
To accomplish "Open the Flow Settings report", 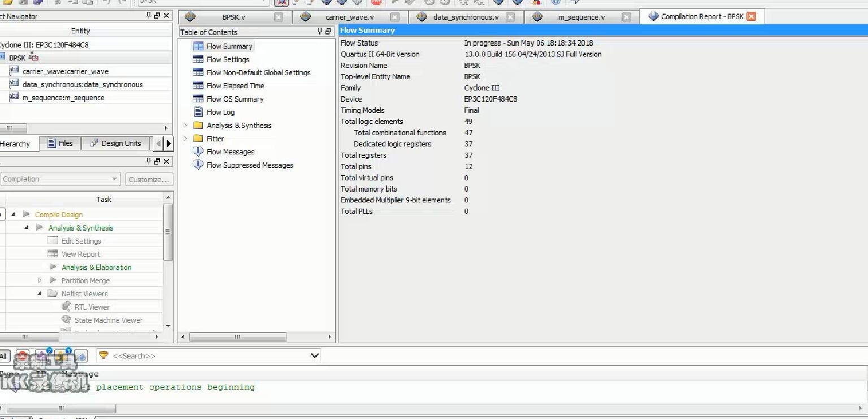I will coord(228,59).
